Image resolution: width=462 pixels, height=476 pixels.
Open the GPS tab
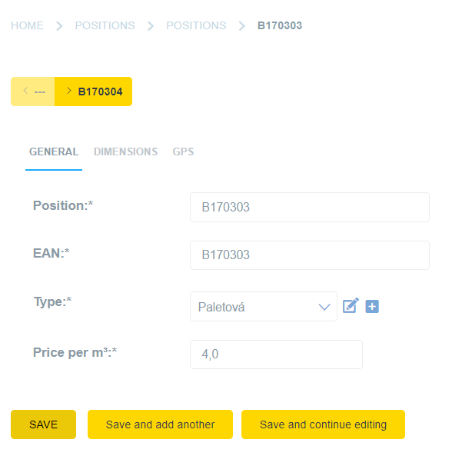click(183, 151)
